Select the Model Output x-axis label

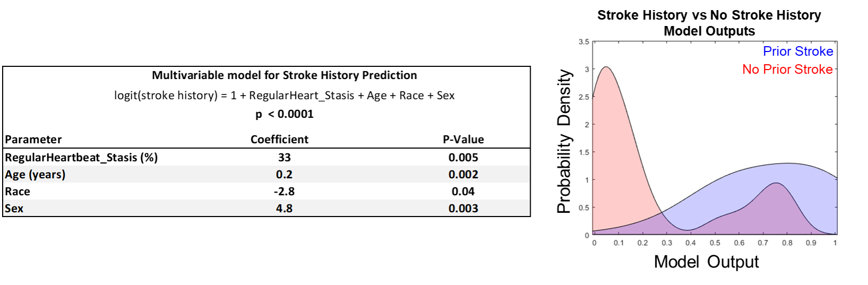click(x=706, y=262)
